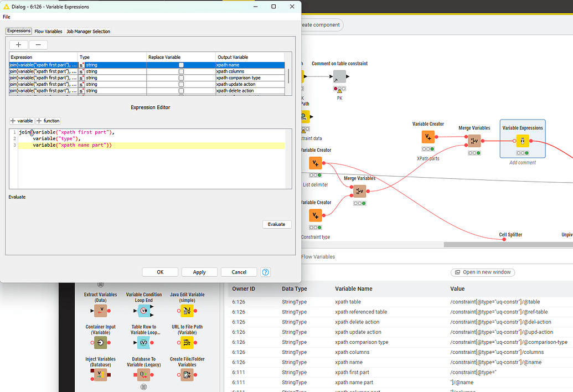The width and height of the screenshot is (573, 392).
Task: Select the Expressions tab
Action: (19, 31)
